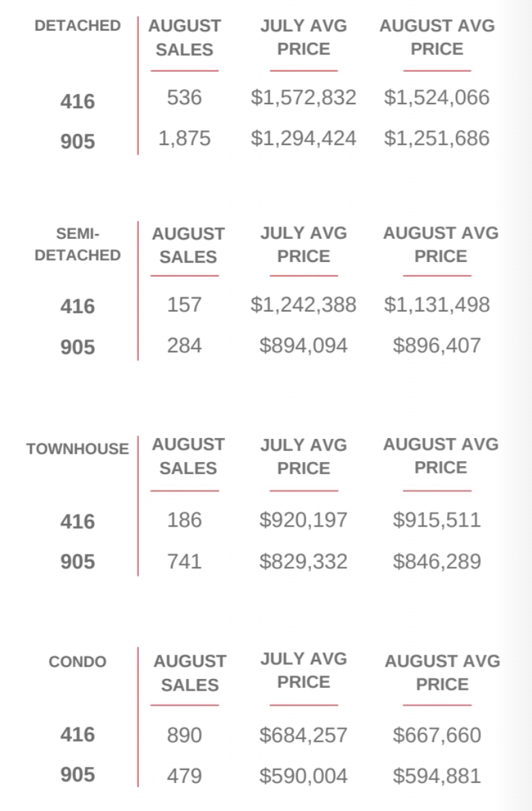This screenshot has width=532, height=811.
Task: Click the $1,251,686 price value
Action: click(437, 139)
